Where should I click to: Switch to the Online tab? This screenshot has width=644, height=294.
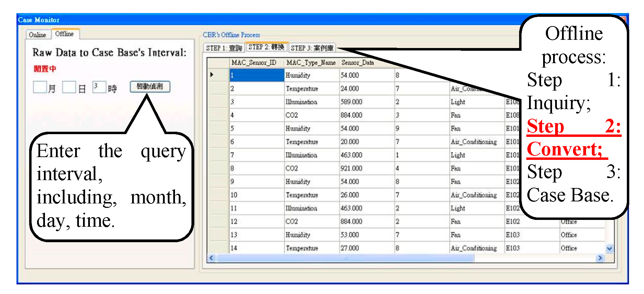click(37, 35)
